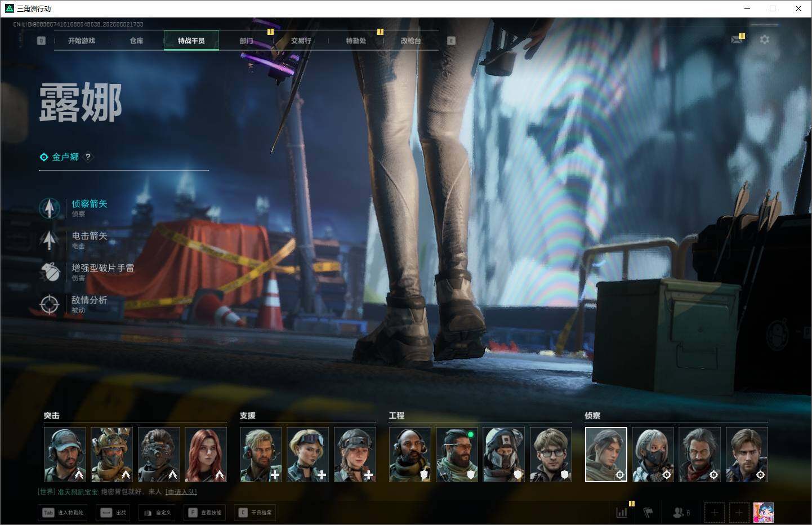Click the help question mark beside 金卢娜

click(88, 157)
